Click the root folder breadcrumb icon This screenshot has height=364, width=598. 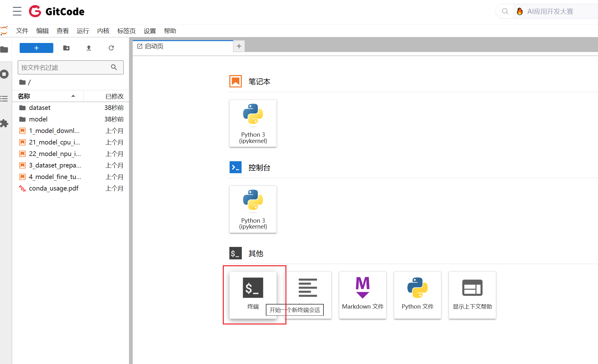22,82
